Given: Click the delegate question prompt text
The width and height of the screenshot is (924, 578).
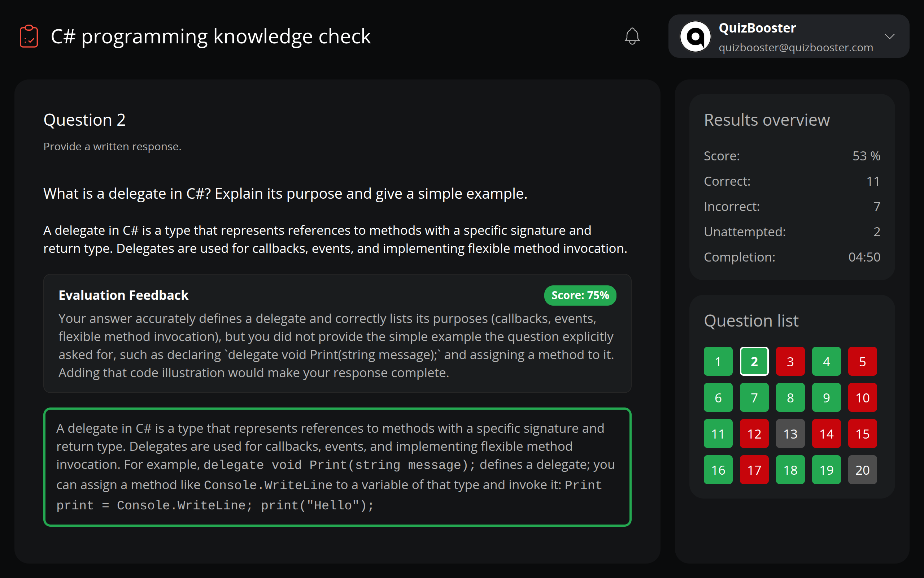Looking at the screenshot, I should pyautogui.click(x=285, y=193).
